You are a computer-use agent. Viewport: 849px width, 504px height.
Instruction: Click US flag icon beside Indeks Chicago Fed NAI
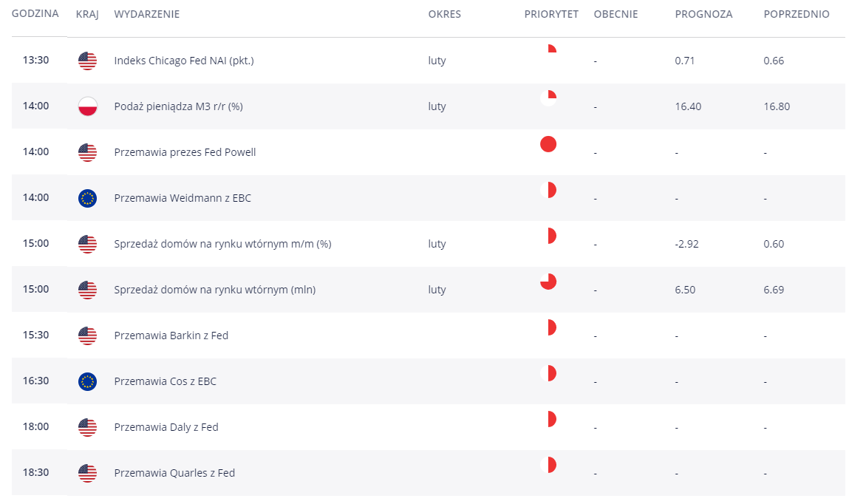pyautogui.click(x=87, y=61)
